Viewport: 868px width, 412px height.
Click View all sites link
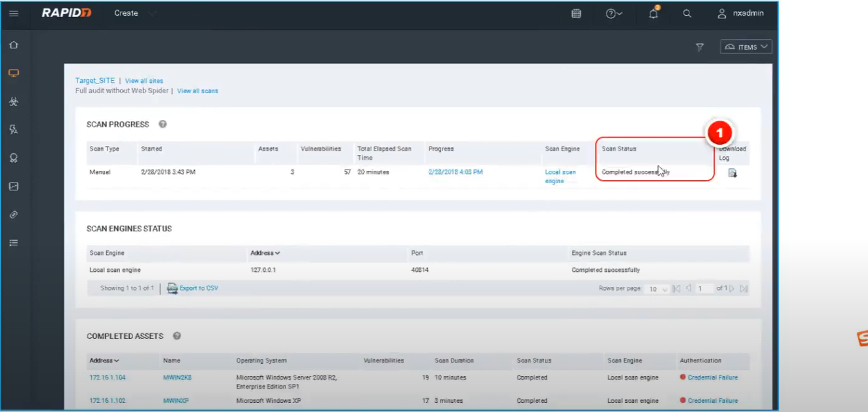point(144,81)
